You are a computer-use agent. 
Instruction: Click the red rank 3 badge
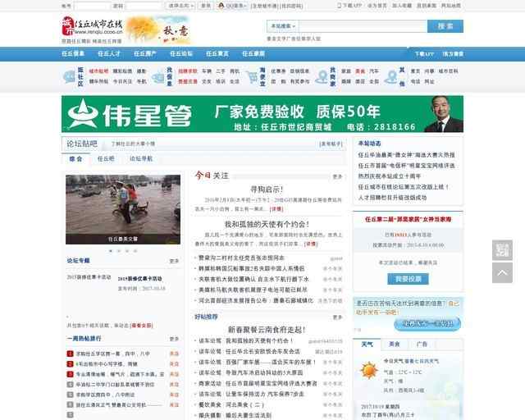(70, 374)
